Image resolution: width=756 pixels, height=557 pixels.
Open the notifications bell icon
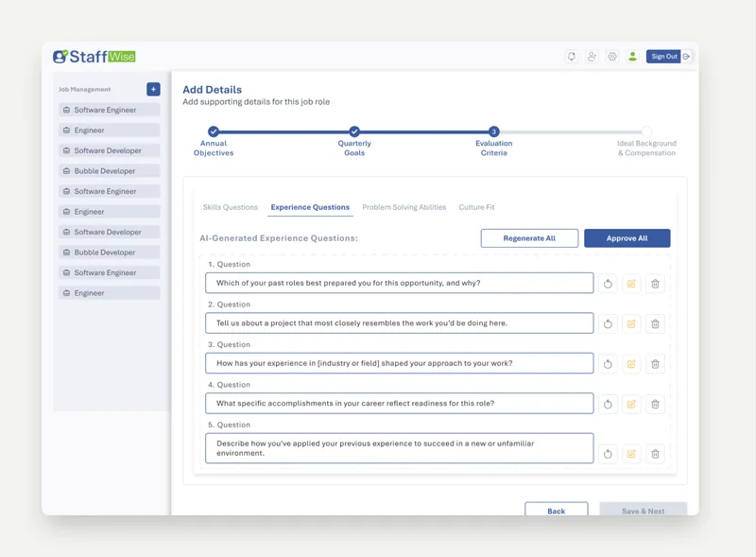click(572, 57)
